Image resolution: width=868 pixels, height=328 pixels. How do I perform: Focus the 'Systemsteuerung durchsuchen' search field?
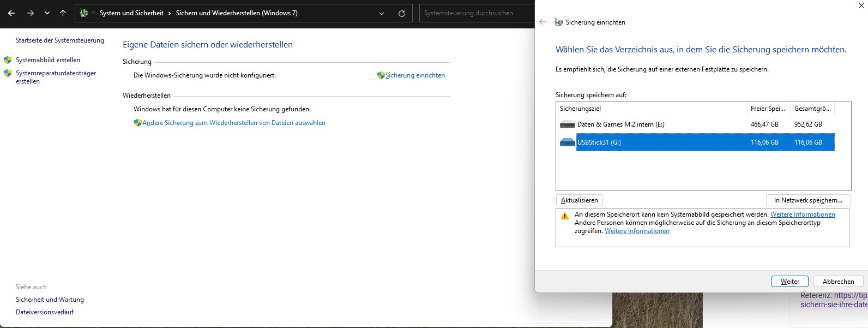coord(477,13)
